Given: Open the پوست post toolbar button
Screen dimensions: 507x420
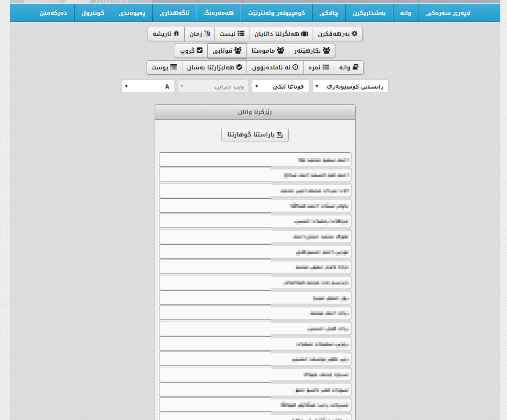Looking at the screenshot, I should tap(164, 68).
